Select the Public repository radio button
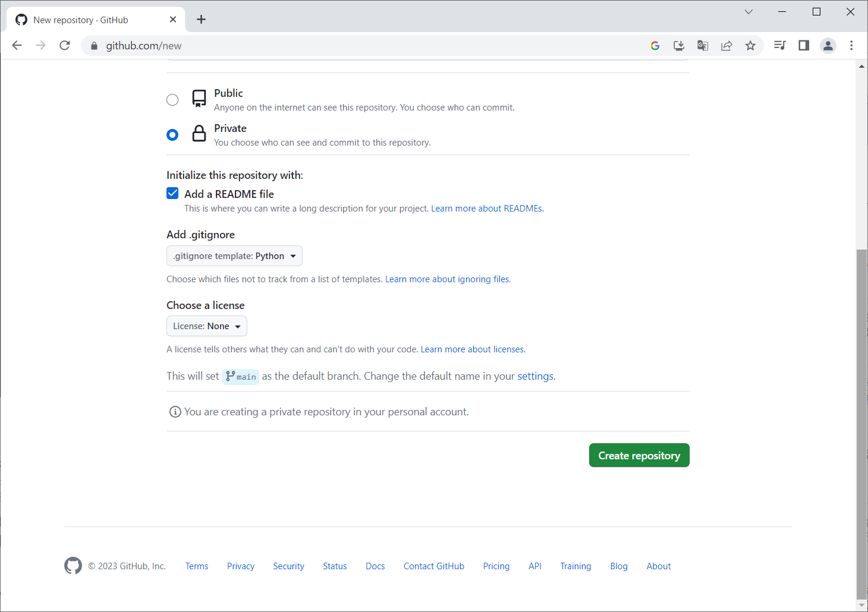The width and height of the screenshot is (868, 612). point(172,100)
